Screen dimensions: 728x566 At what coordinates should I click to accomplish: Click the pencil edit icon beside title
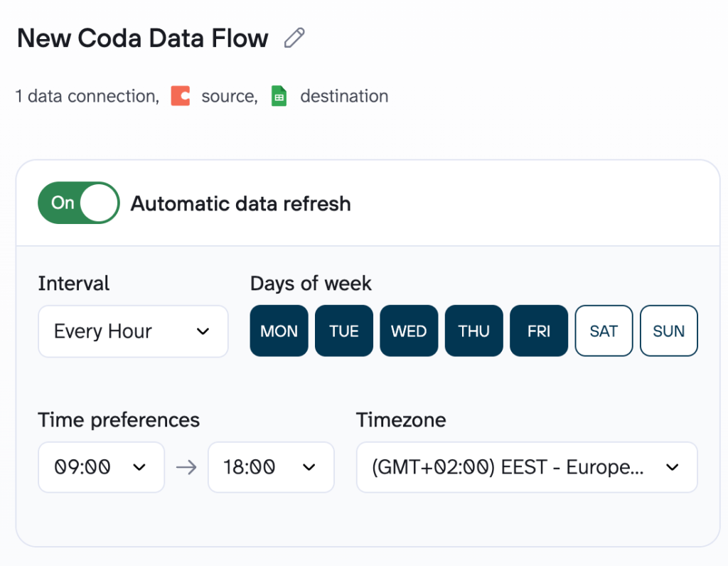[x=294, y=38]
